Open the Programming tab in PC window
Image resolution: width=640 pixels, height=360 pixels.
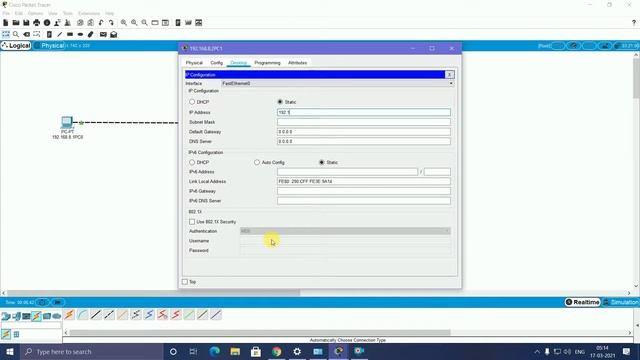point(267,63)
